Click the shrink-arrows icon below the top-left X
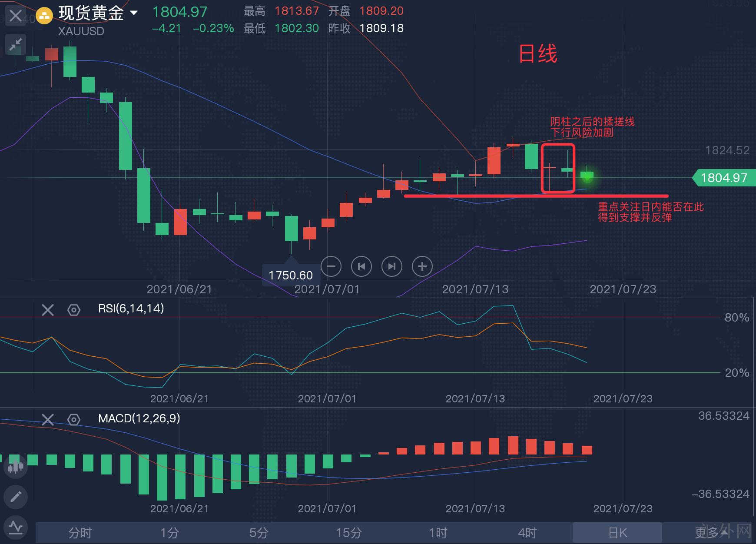The width and height of the screenshot is (756, 544). [x=16, y=45]
